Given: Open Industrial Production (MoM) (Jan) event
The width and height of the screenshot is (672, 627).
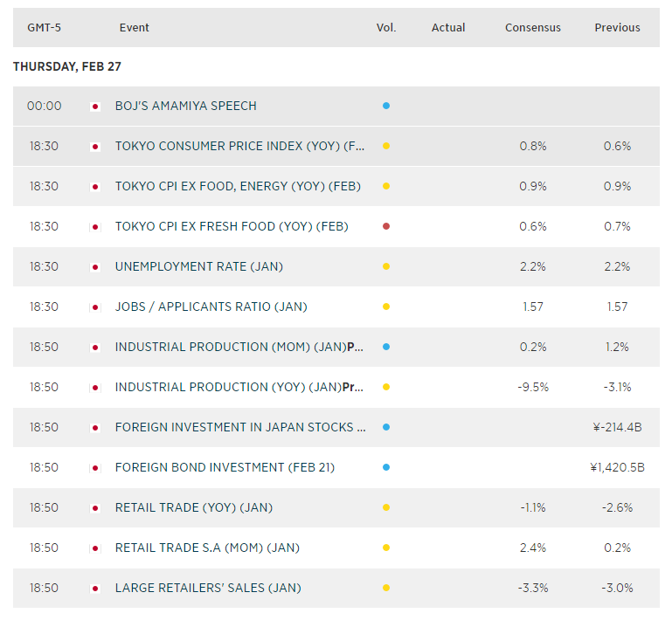Looking at the screenshot, I should click(239, 347).
